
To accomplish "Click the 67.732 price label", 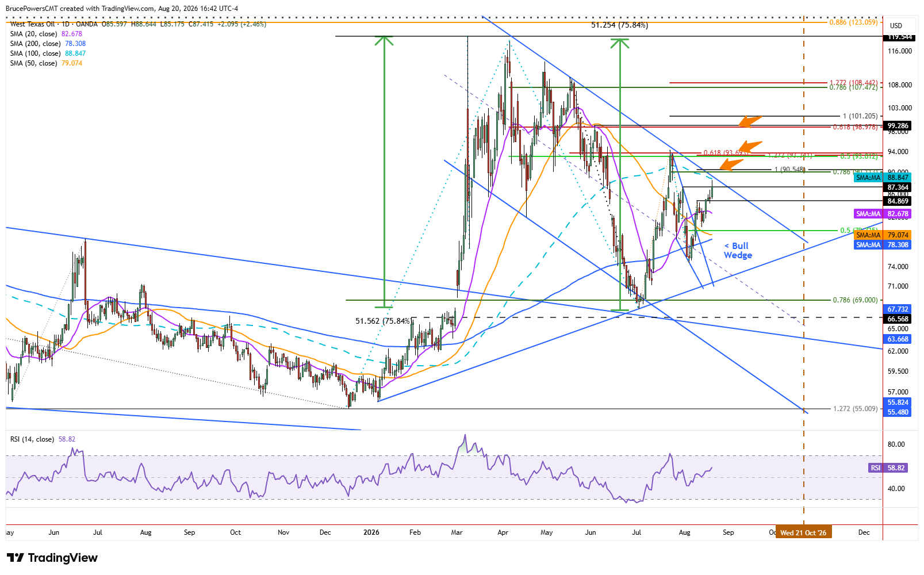I will pos(898,309).
